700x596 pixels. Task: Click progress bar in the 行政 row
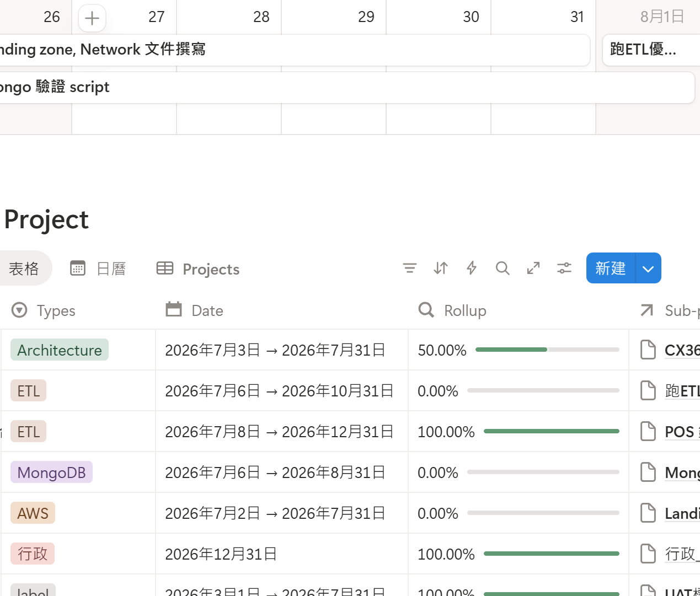coord(552,554)
